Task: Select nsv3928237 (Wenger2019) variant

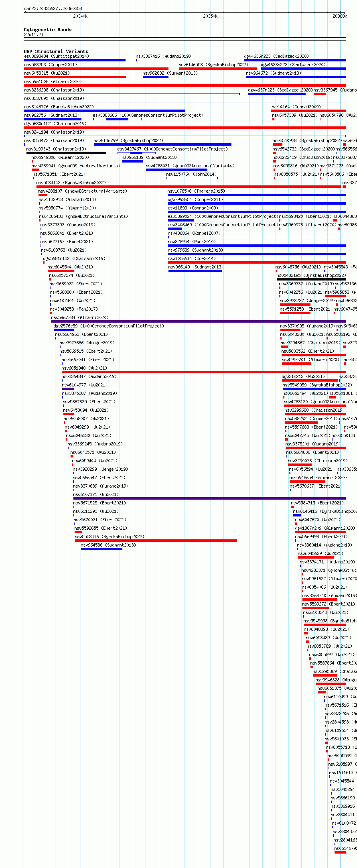Action: 307,301
